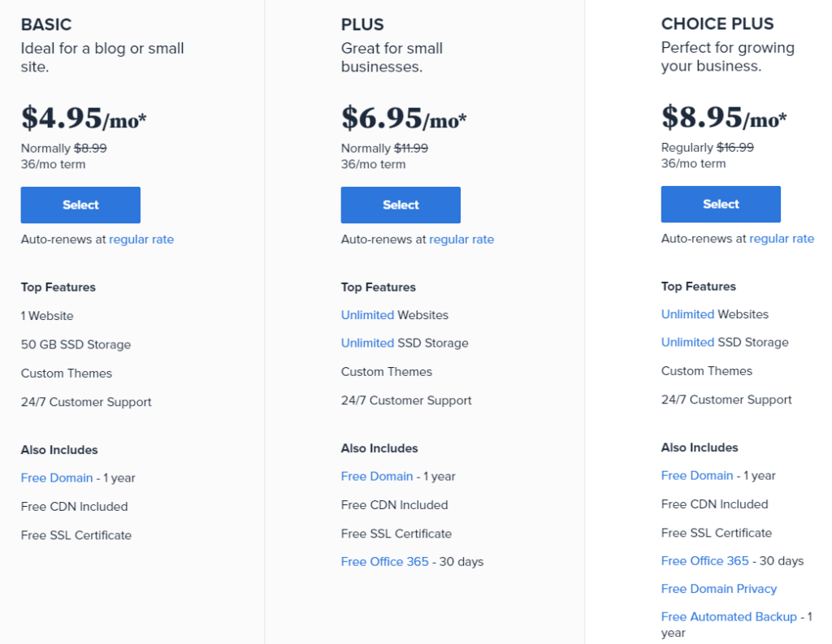Image resolution: width=832 pixels, height=644 pixels.
Task: Click Unlimited SSD Storage link in Plus
Action: click(x=368, y=344)
